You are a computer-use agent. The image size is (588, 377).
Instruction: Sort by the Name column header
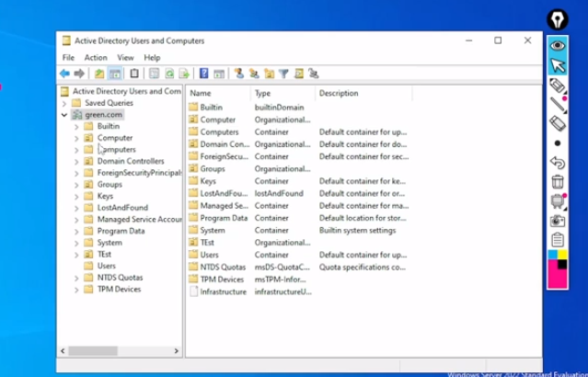click(219, 93)
